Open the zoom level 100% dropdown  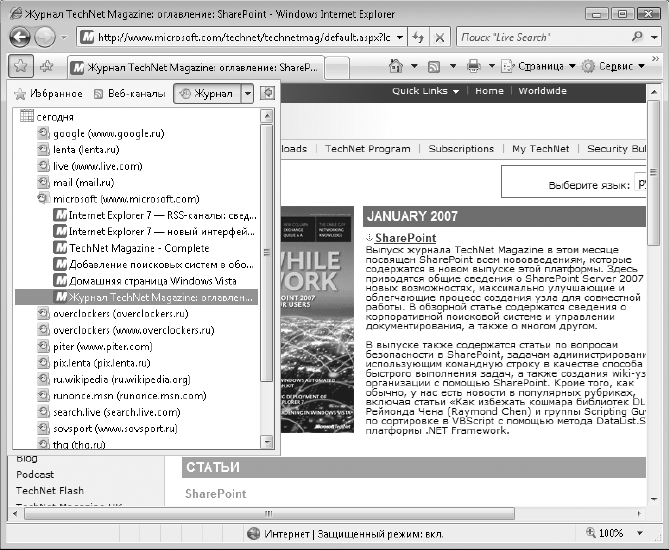coord(640,533)
